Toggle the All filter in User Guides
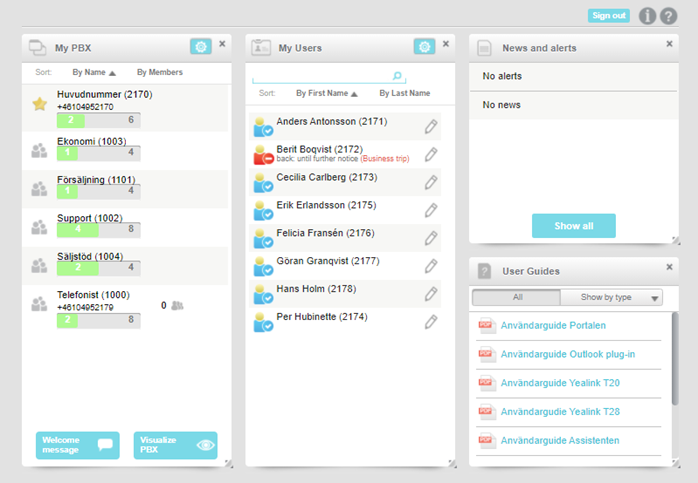This screenshot has height=483, width=698. click(x=516, y=297)
